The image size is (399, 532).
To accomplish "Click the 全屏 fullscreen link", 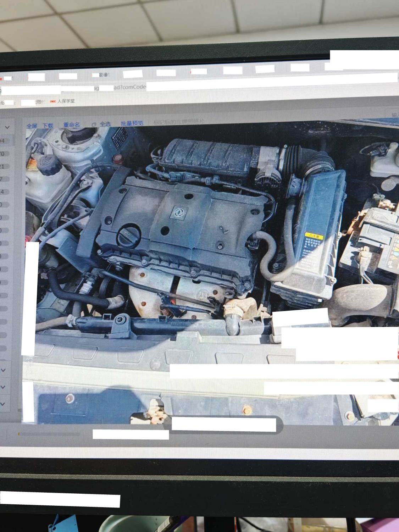I will coord(32,126).
